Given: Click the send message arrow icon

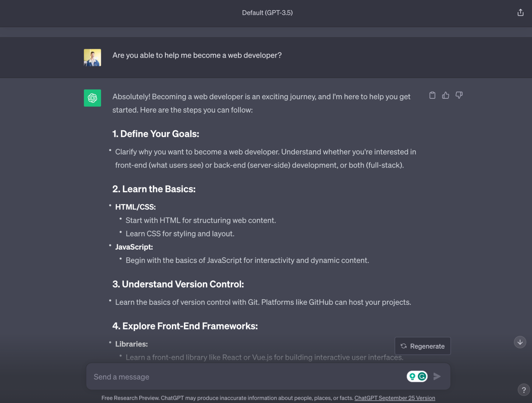Looking at the screenshot, I should 437,376.
